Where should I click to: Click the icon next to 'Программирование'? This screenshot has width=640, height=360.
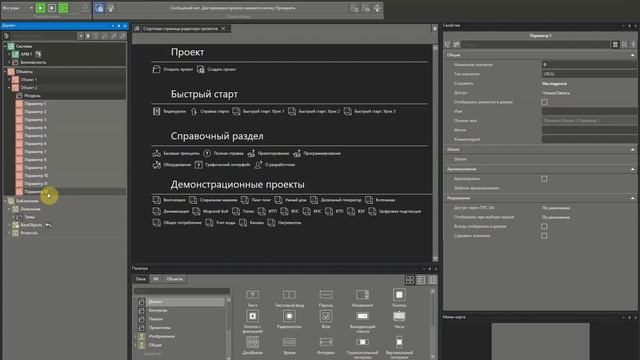tap(297, 153)
